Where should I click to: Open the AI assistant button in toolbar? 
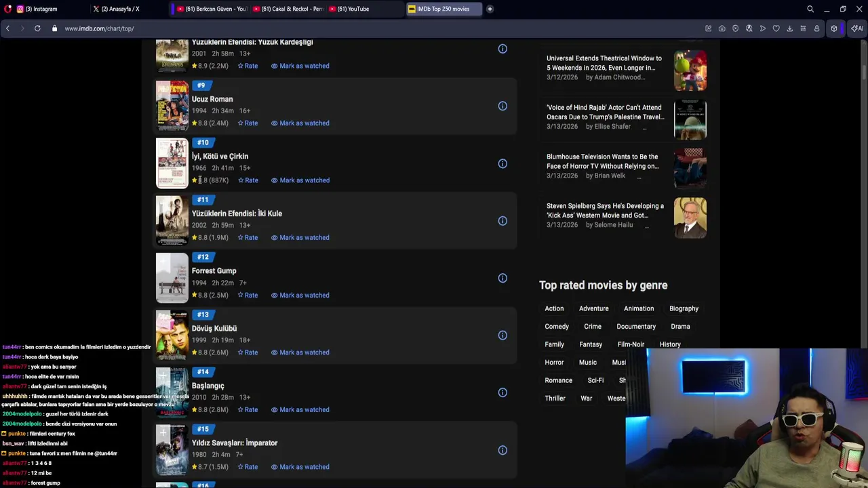click(857, 28)
